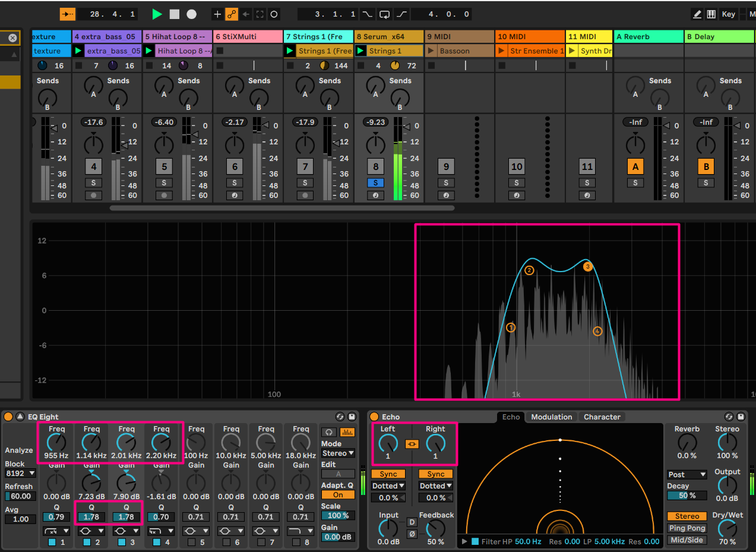
Task: Open Echo reverb Post location dropdown
Action: coord(687,475)
